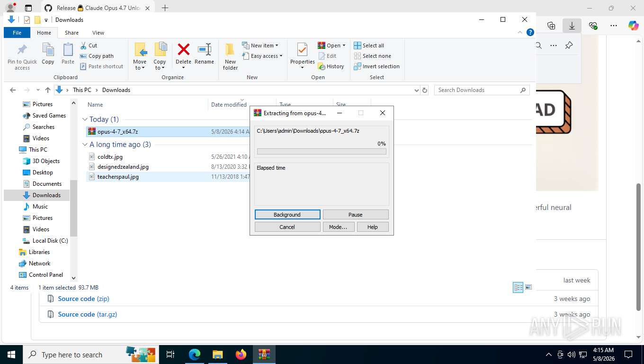
Task: Click Copy path in ribbon
Action: pyautogui.click(x=97, y=56)
